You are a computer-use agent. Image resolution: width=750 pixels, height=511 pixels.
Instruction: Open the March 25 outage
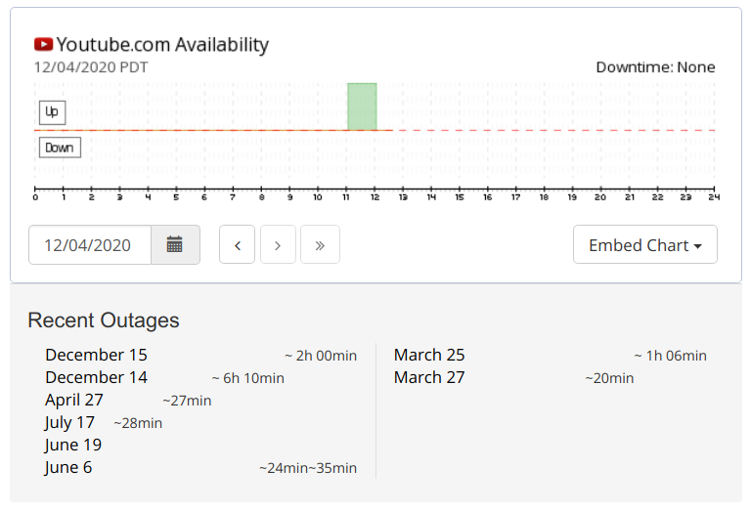click(x=429, y=355)
